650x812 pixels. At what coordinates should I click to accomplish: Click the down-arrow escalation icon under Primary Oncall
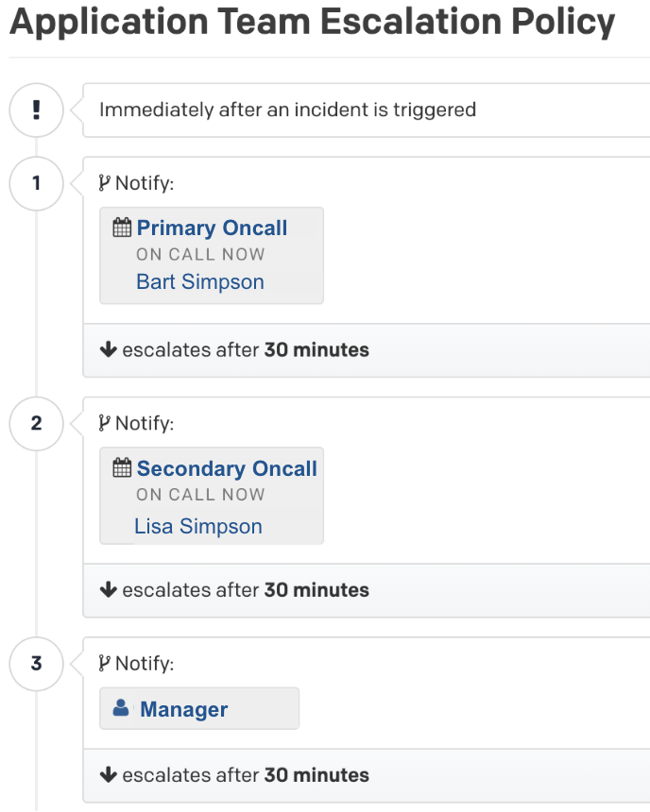(x=108, y=350)
